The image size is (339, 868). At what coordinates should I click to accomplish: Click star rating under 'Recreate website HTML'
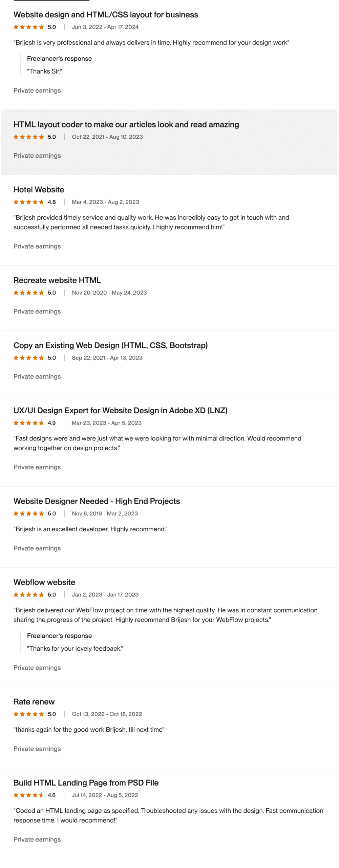pyautogui.click(x=29, y=293)
